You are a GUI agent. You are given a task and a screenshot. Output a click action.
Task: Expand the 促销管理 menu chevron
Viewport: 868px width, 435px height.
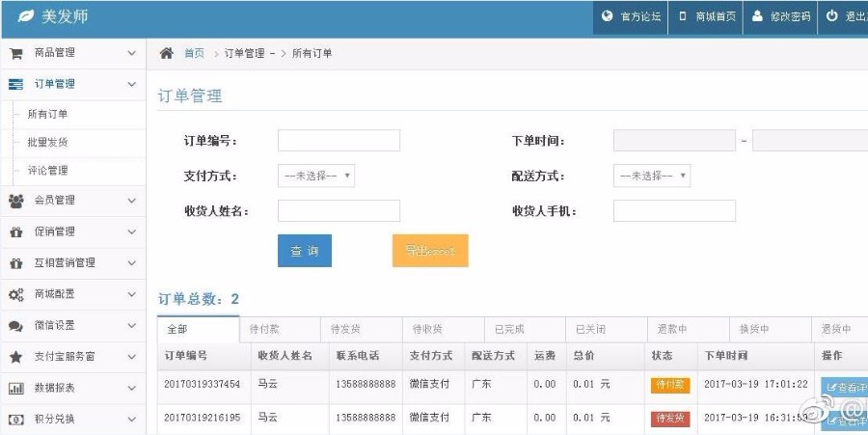tap(132, 231)
